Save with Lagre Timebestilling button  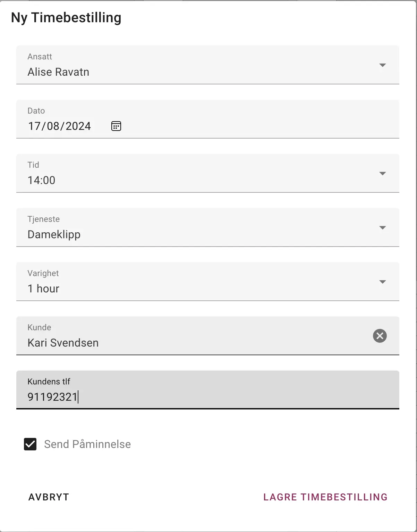point(325,497)
